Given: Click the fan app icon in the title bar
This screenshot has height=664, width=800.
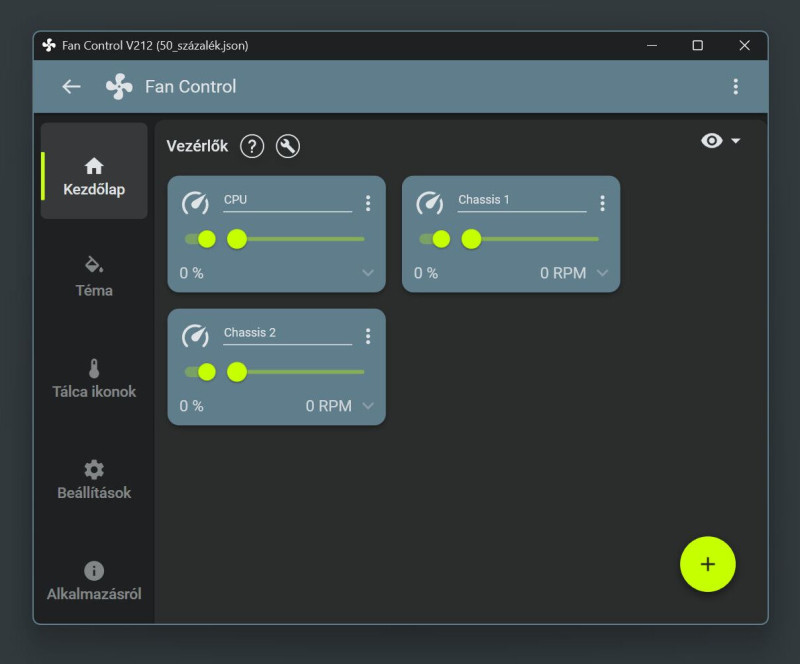Looking at the screenshot, I should [49, 45].
